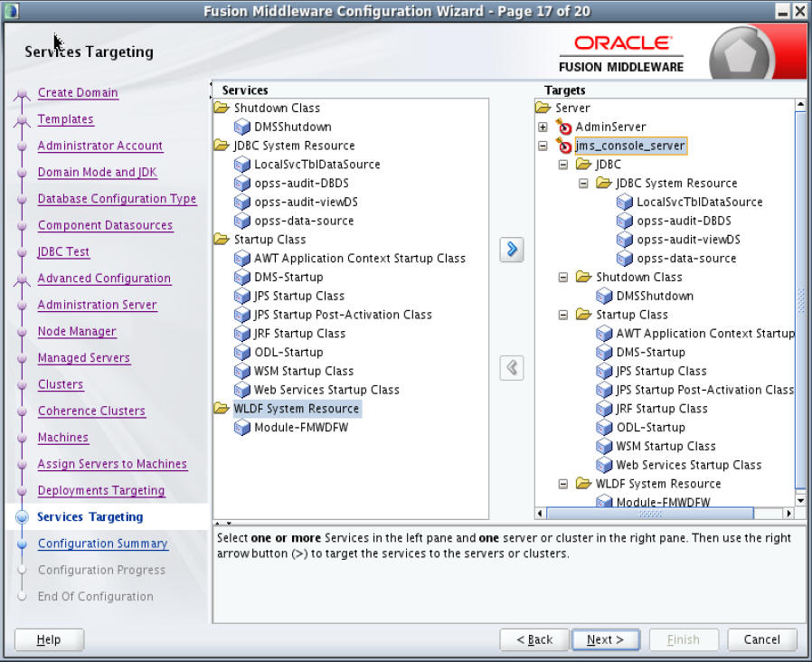Click the jms_console_server target icon
Image resolution: width=812 pixels, height=662 pixels.
(563, 146)
